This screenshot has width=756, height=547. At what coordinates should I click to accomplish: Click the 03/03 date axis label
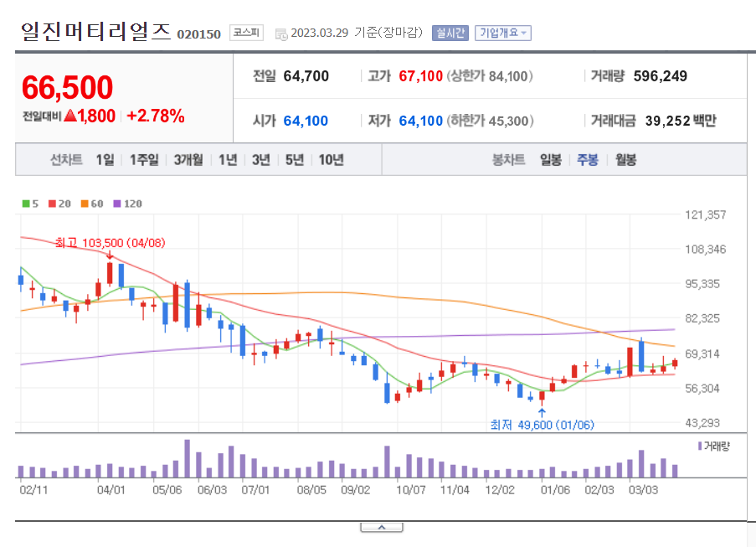[643, 490]
